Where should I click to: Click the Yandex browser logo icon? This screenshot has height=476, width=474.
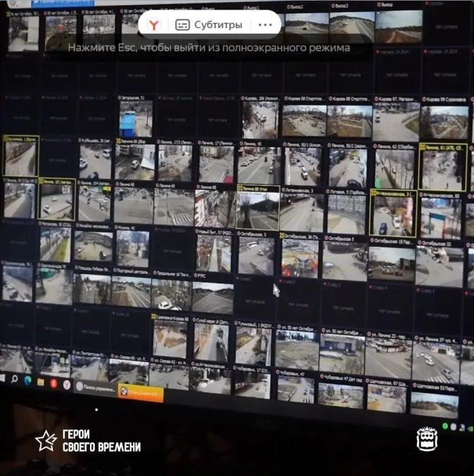[154, 25]
